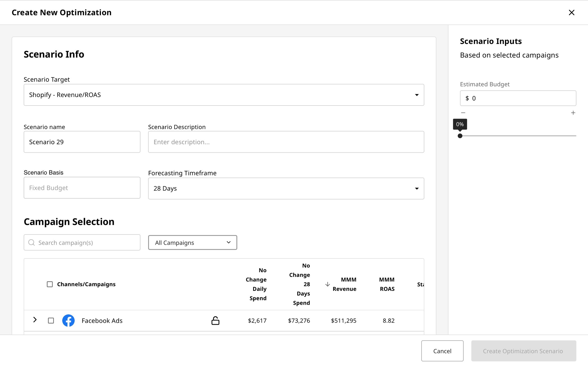Click the Facebook Ads channel logo
Screen dimensions: 588x367
[68, 320]
